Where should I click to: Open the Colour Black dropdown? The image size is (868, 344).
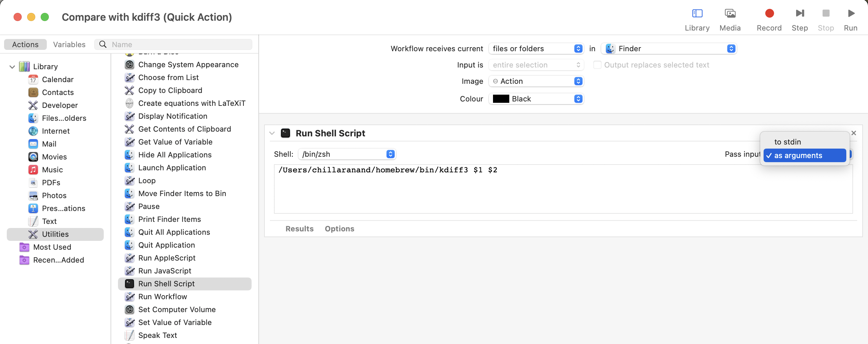click(536, 99)
